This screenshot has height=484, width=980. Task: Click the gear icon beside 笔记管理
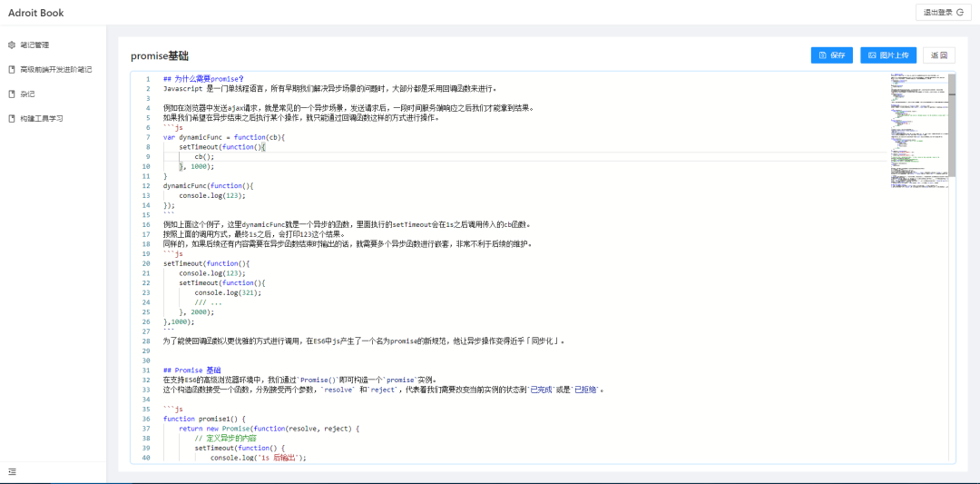point(11,45)
